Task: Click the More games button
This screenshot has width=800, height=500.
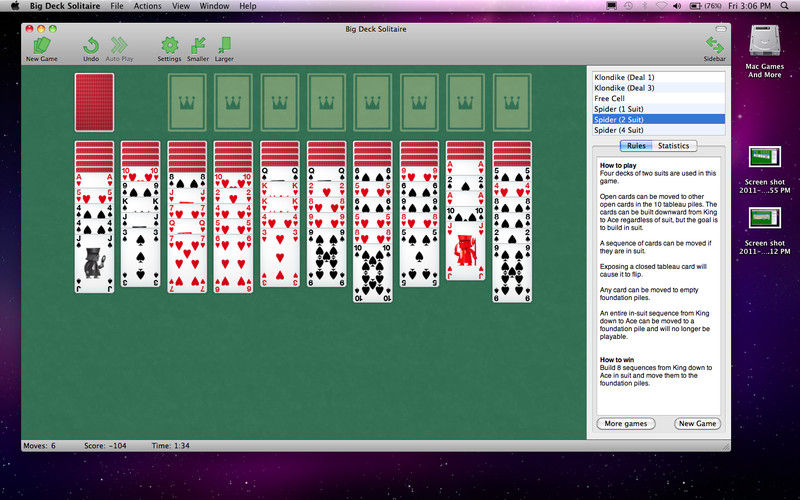Action: (x=626, y=423)
